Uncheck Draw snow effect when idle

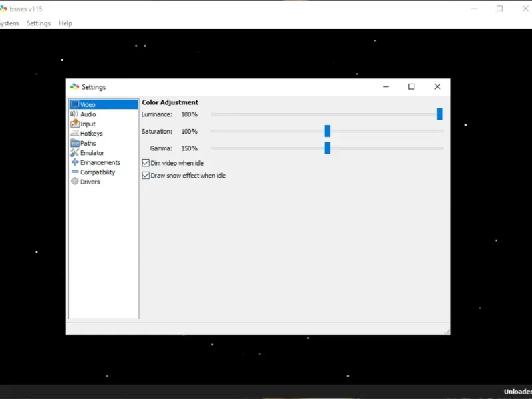[146, 176]
